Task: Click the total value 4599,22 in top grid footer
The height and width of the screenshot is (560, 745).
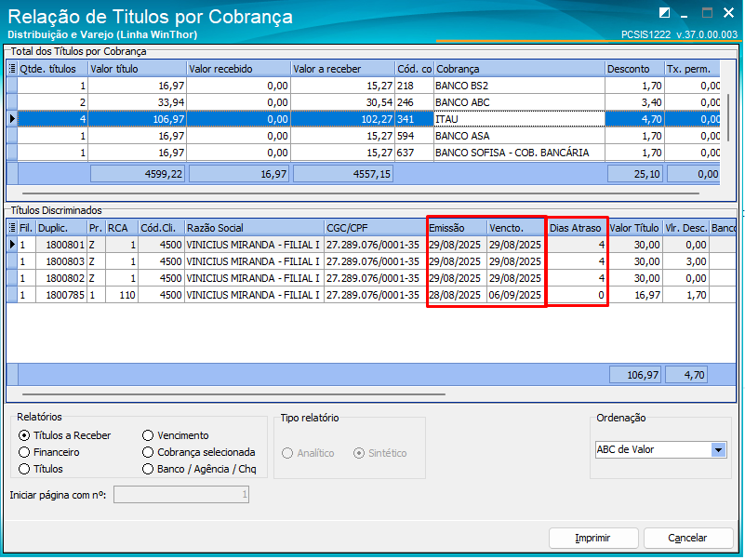Action: point(138,174)
